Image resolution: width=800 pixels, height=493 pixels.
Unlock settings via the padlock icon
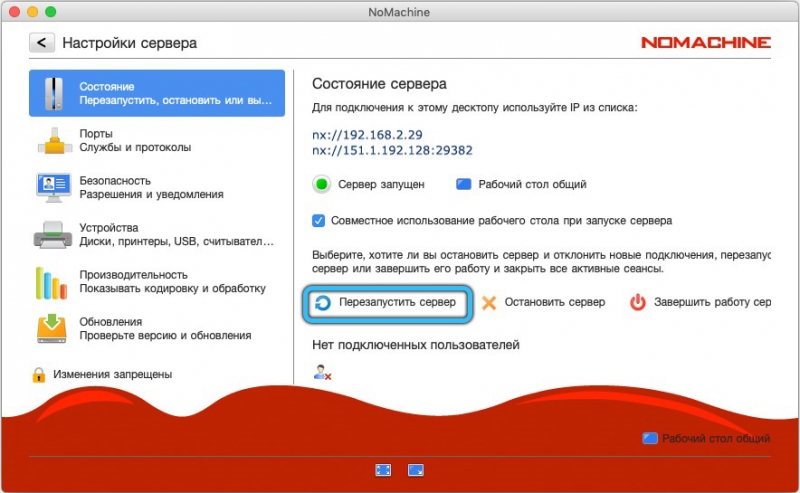click(x=38, y=375)
